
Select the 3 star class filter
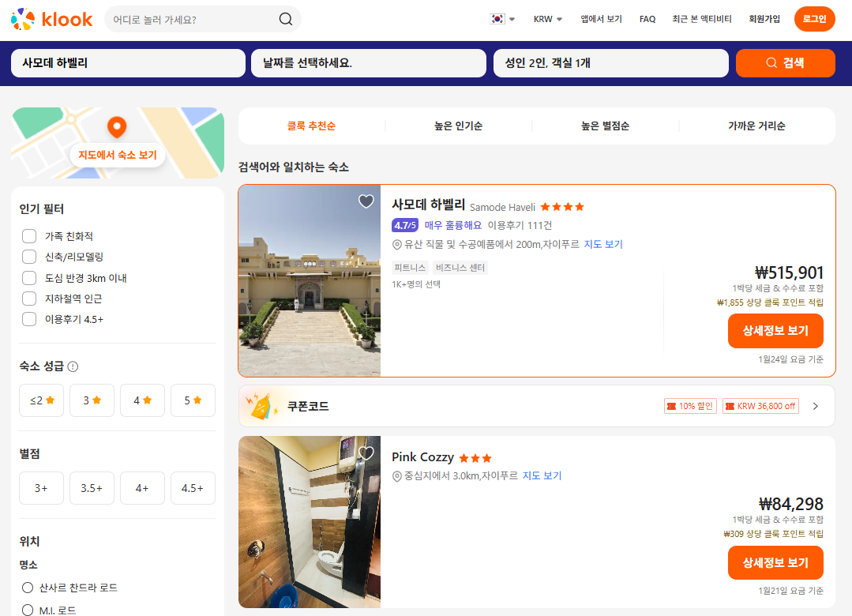click(92, 400)
